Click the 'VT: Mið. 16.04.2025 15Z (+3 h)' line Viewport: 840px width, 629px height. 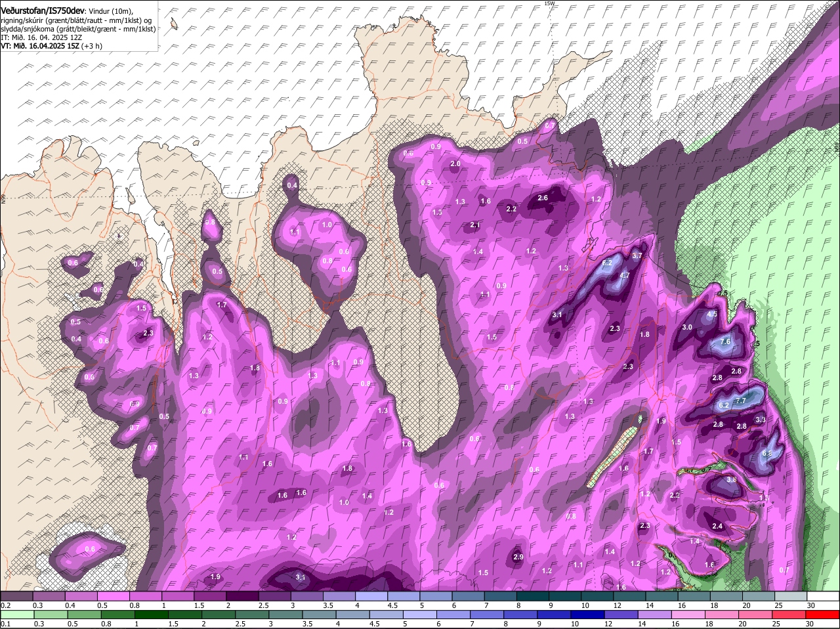(x=51, y=46)
